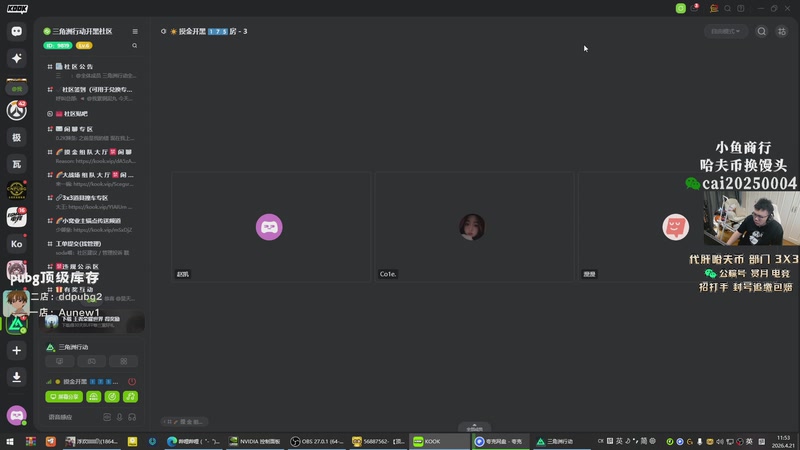This screenshot has height=450, width=800.
Task: Click the 三角洲行动 game activity label
Action: coord(73,347)
